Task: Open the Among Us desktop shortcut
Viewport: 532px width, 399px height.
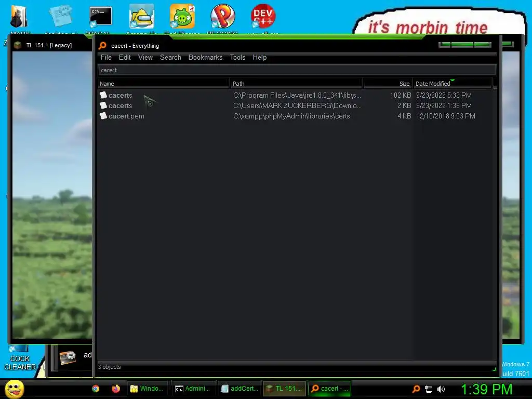Action: tap(141, 16)
